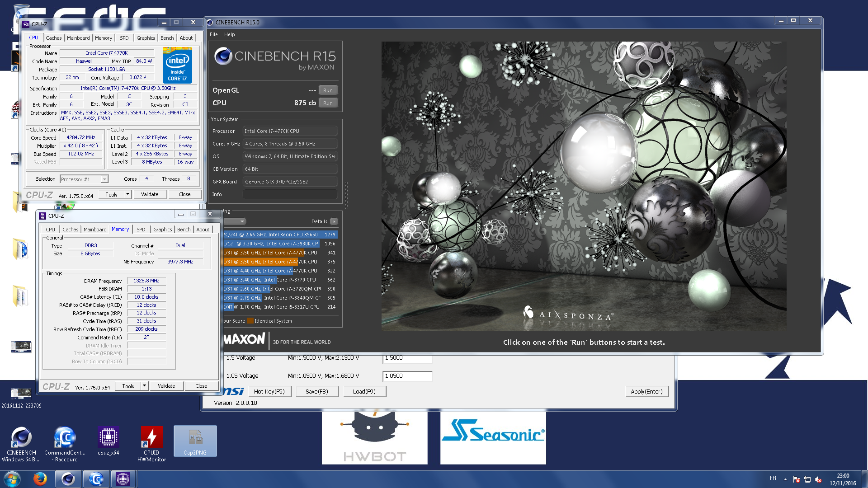The image size is (868, 488).
Task: Open the File menu in Cinebench
Action: pyautogui.click(x=214, y=34)
